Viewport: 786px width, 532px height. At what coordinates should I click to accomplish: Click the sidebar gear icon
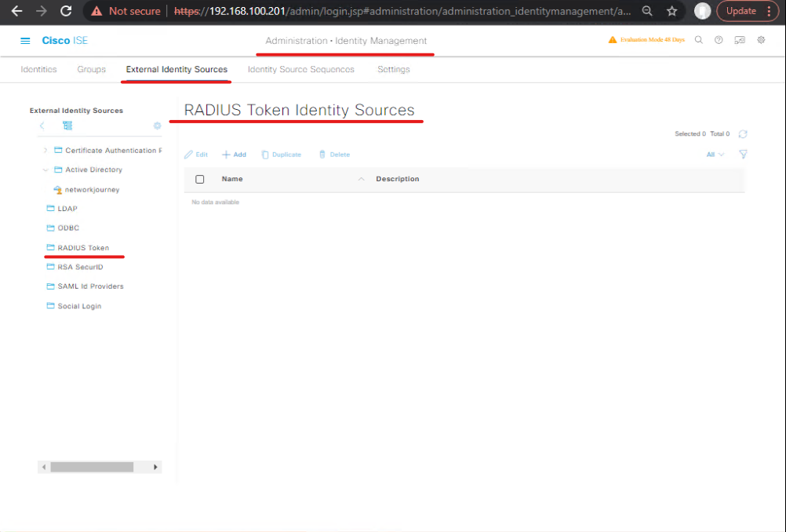click(x=158, y=126)
